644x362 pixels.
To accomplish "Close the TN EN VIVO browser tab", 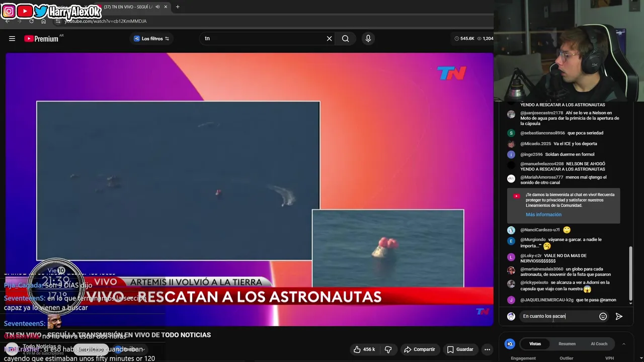I will 166,7.
